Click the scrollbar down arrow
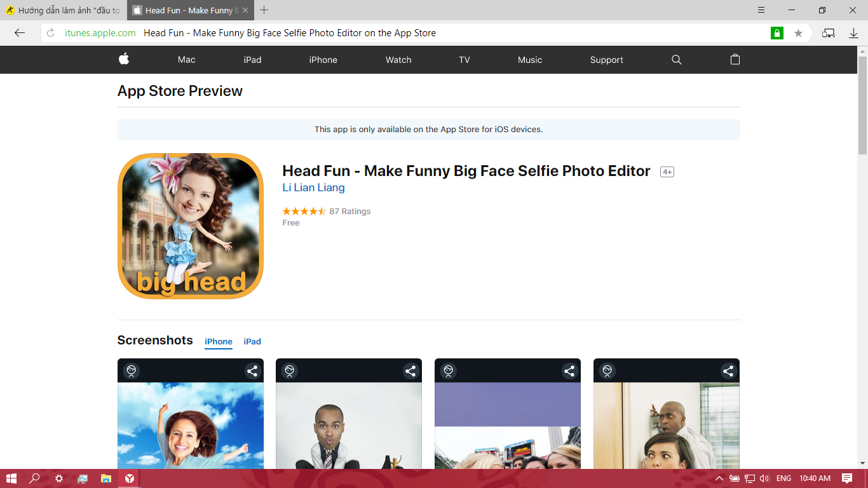This screenshot has width=868, height=488. [862, 463]
